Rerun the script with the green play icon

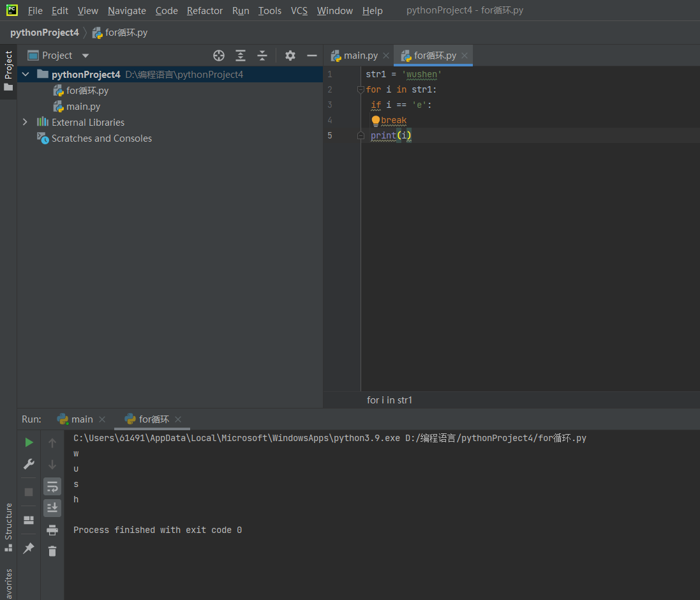pyautogui.click(x=29, y=442)
